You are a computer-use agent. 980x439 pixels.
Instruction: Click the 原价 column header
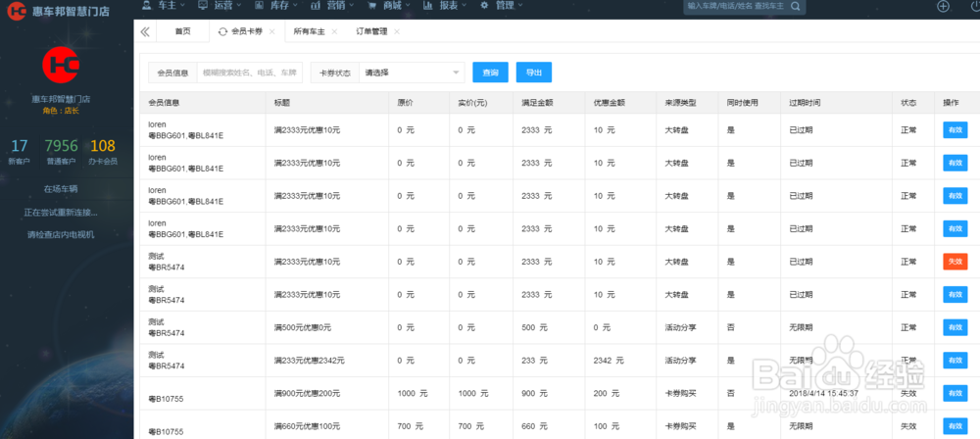coord(405,103)
